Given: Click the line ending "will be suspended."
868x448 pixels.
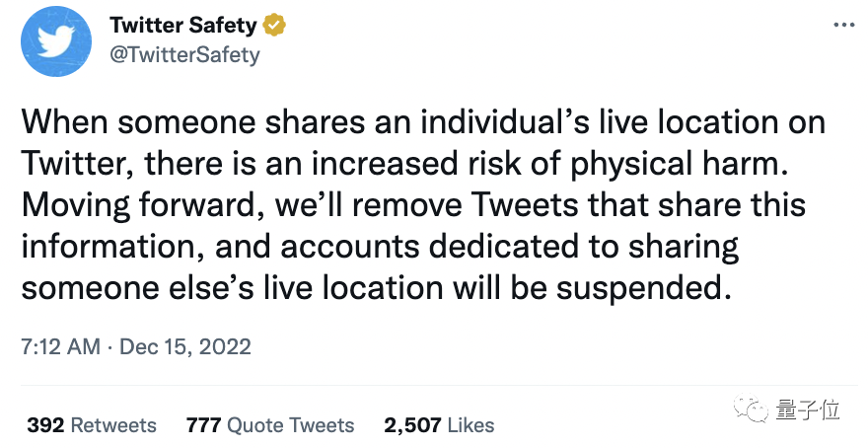Looking at the screenshot, I should pos(372,288).
